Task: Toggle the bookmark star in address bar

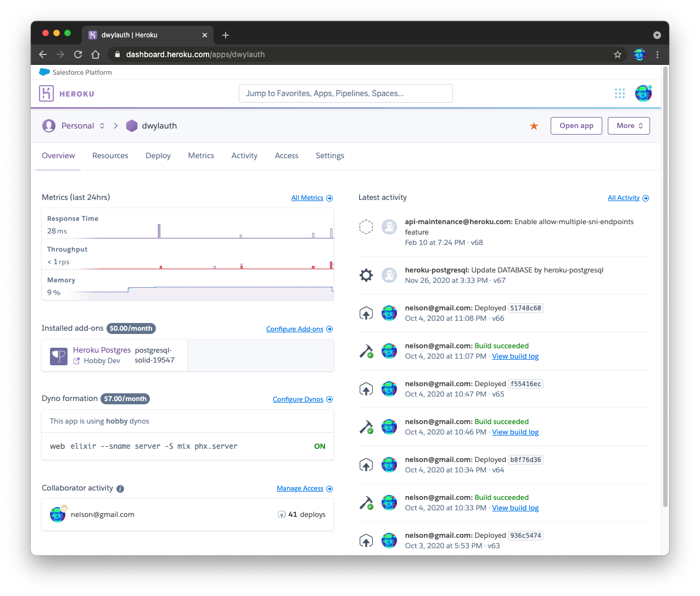Action: (x=618, y=54)
